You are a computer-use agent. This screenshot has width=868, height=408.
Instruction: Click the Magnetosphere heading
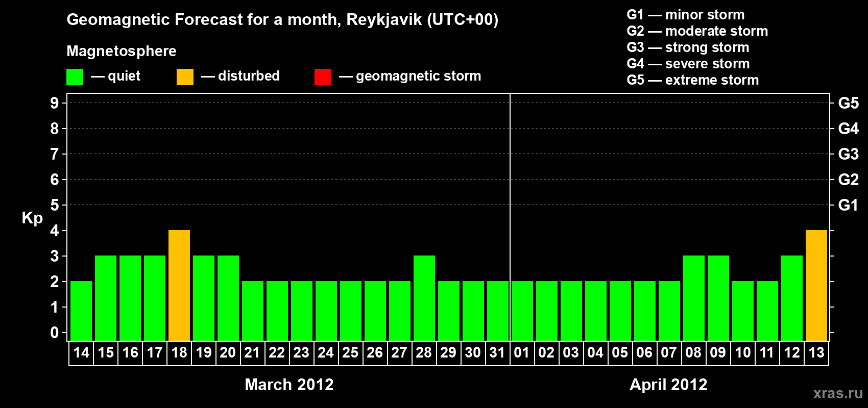coord(122,51)
